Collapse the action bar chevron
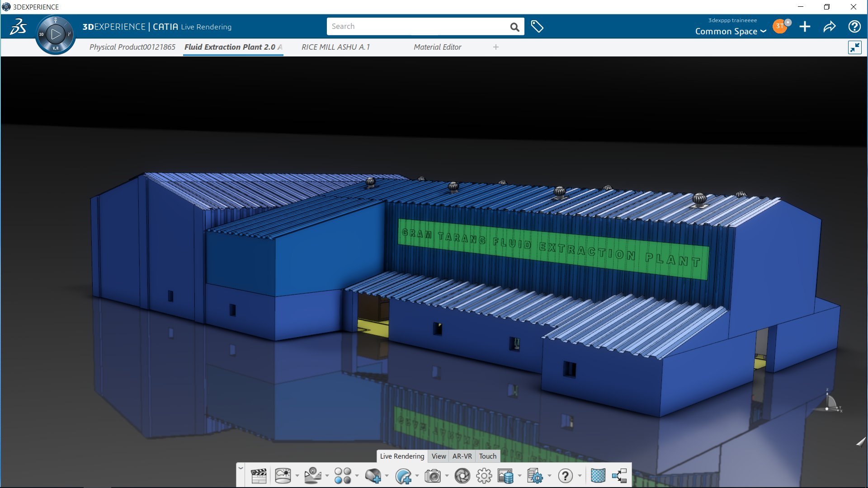Image resolution: width=868 pixels, height=488 pixels. pos(241,468)
